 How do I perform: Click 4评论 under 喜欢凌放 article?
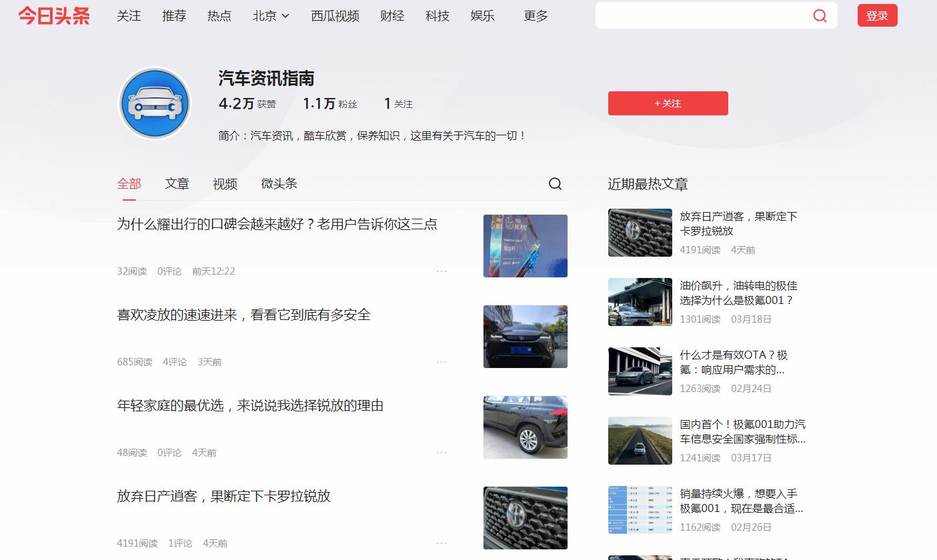point(175,362)
